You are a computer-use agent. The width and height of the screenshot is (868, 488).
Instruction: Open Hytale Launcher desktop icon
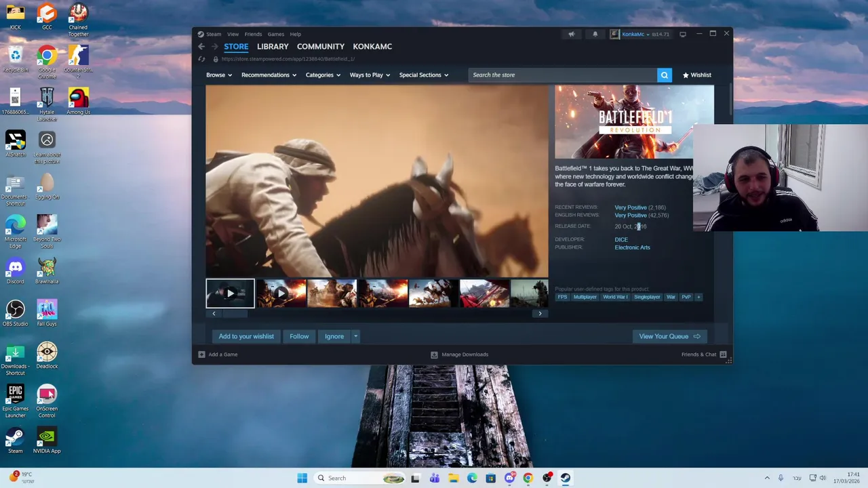tap(47, 104)
